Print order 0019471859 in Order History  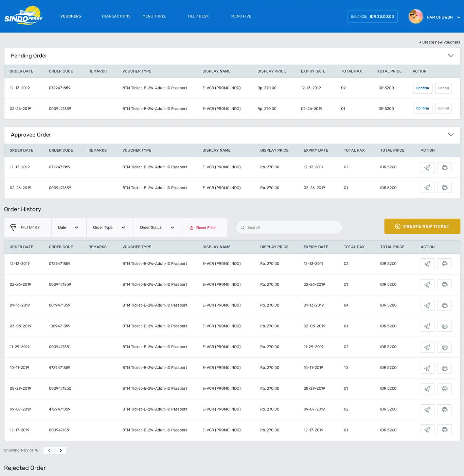click(x=444, y=305)
